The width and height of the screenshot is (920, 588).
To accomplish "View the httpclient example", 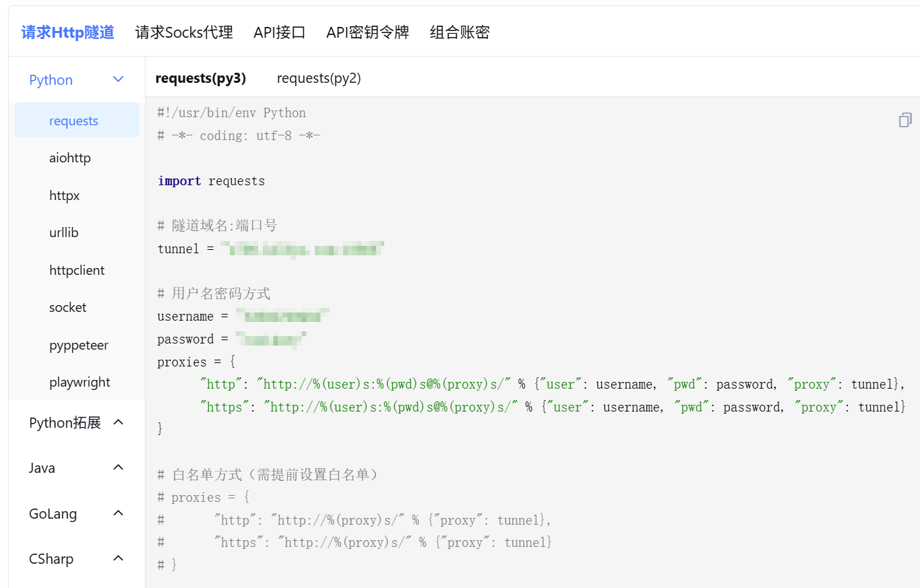I will point(77,270).
